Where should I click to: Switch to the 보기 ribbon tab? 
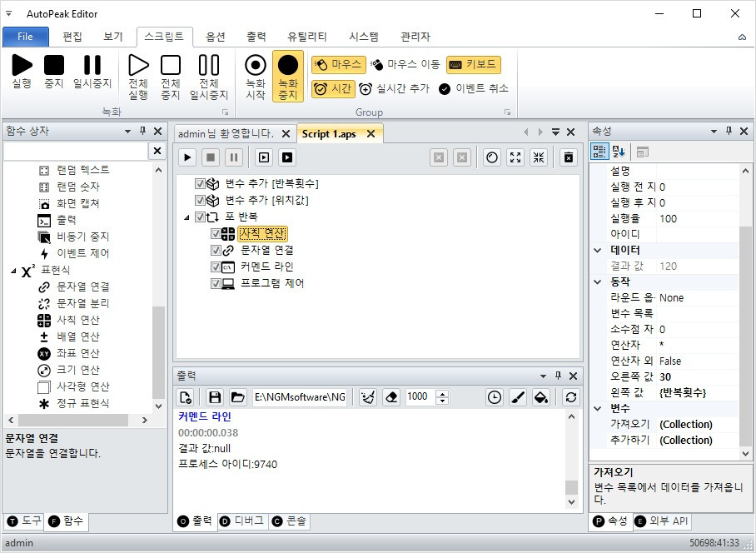click(113, 37)
